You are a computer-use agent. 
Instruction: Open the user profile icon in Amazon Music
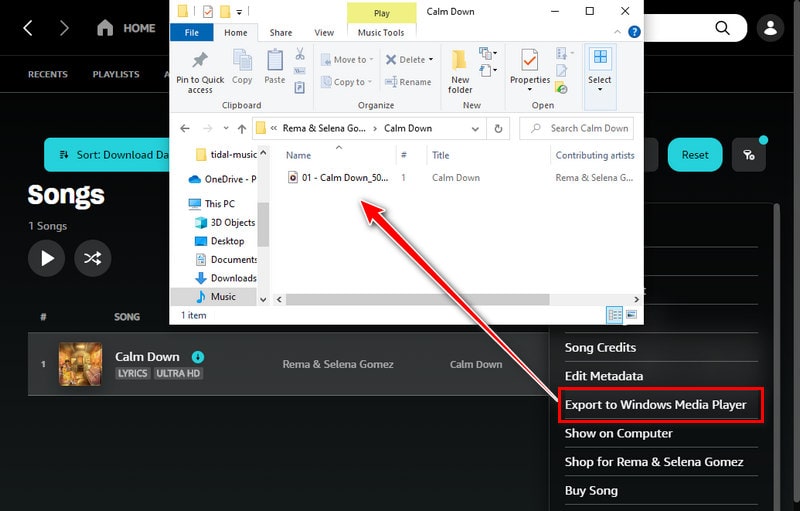point(770,28)
